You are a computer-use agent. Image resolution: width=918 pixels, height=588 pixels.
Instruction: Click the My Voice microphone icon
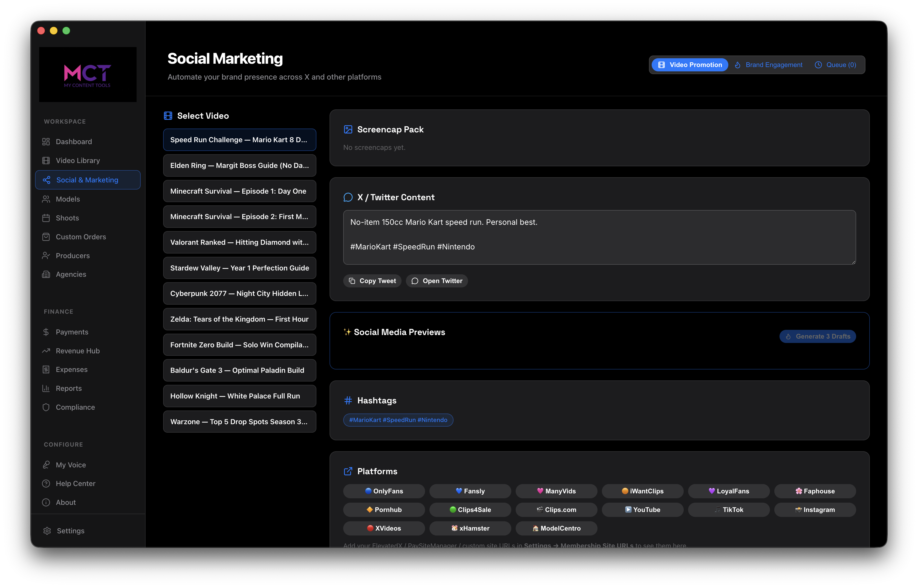tap(46, 465)
